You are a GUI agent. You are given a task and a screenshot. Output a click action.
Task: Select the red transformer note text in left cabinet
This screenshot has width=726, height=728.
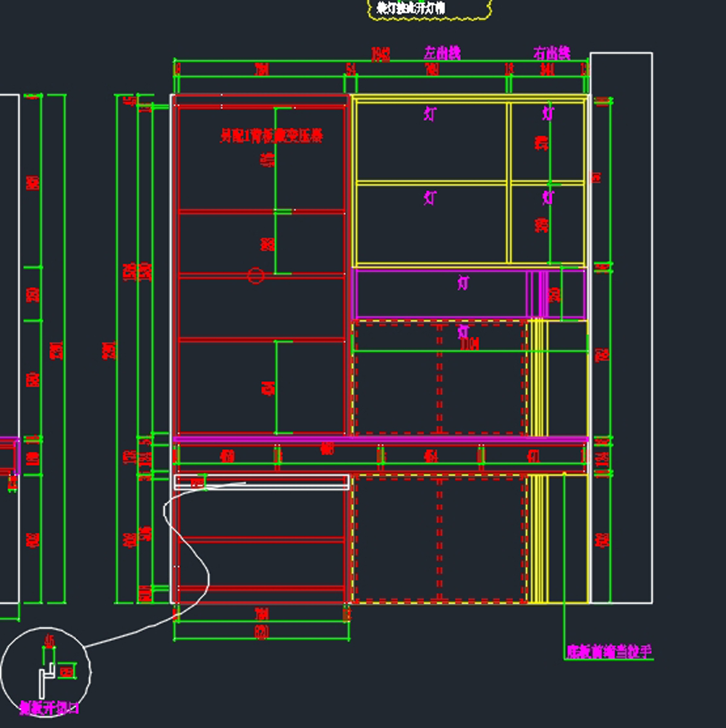(271, 135)
